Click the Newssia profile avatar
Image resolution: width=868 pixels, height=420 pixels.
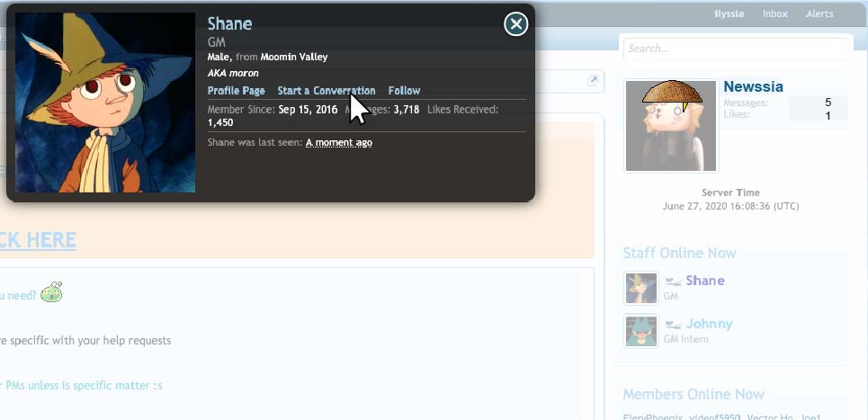point(671,126)
